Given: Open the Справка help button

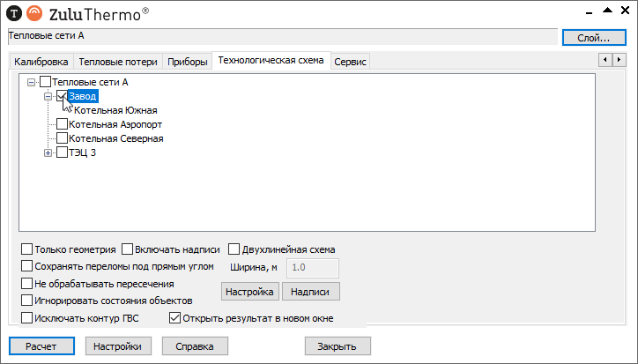Looking at the screenshot, I should (195, 346).
